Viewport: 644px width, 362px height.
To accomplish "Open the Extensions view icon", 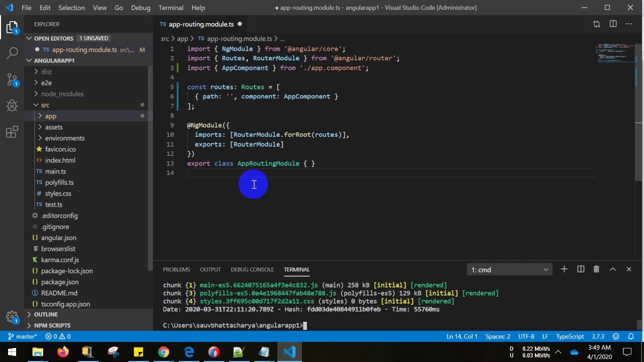I will pos(12,132).
